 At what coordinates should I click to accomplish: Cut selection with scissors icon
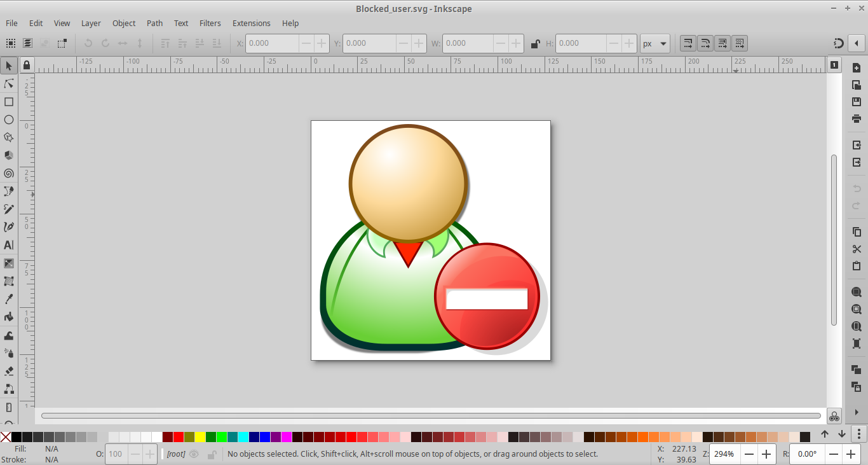pyautogui.click(x=857, y=249)
